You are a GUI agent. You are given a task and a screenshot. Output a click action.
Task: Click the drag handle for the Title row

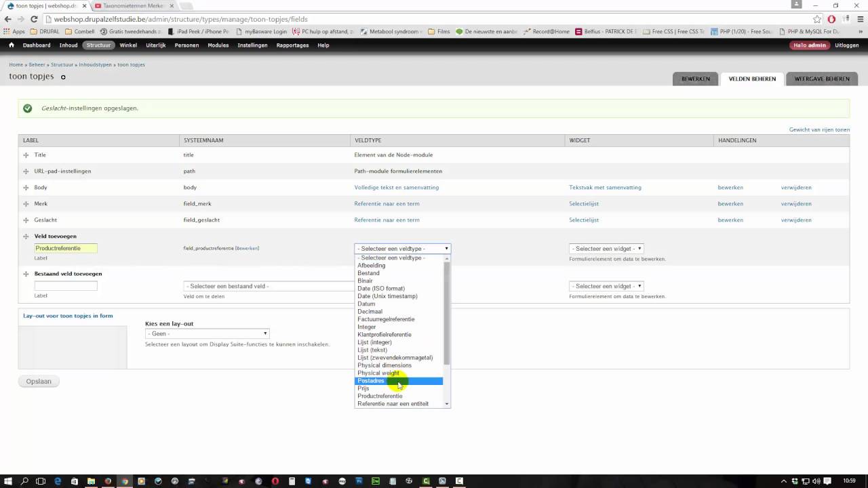coord(26,155)
